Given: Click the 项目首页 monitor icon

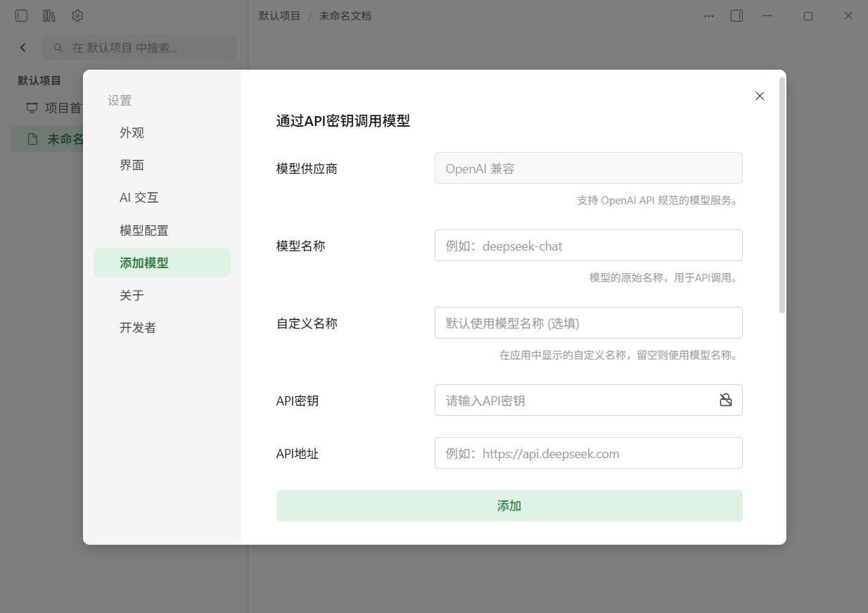Looking at the screenshot, I should coord(31,108).
